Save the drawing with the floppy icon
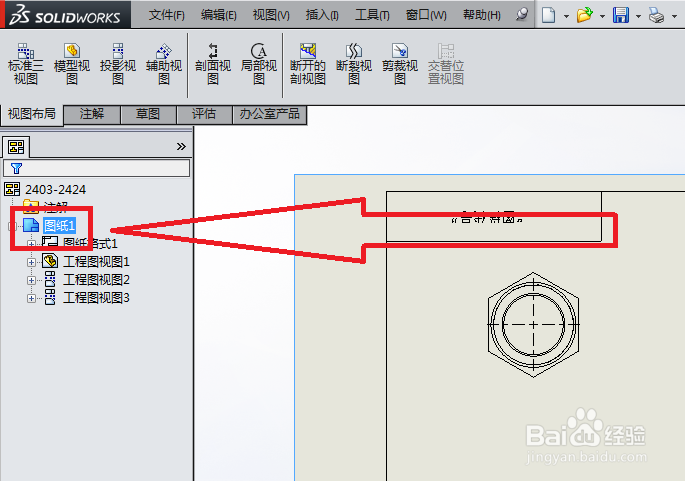685x481 pixels. click(x=621, y=15)
